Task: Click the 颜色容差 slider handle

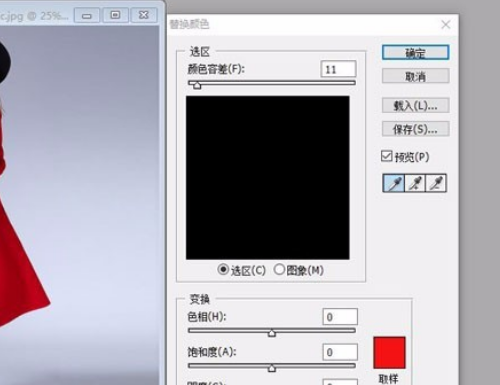Action: (x=197, y=85)
